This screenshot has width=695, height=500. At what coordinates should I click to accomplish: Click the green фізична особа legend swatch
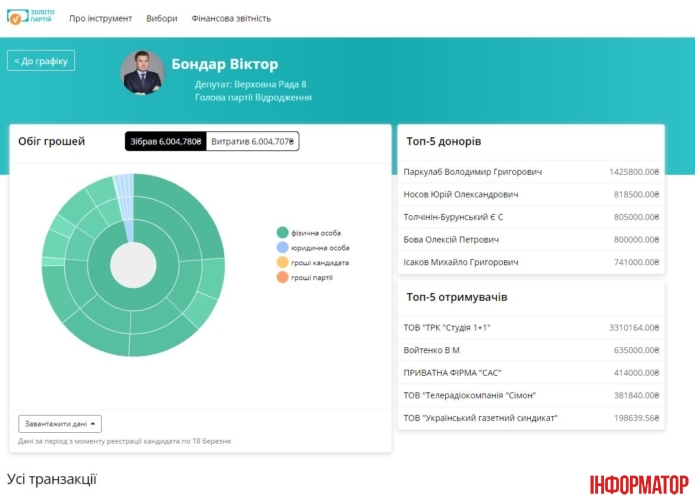282,233
